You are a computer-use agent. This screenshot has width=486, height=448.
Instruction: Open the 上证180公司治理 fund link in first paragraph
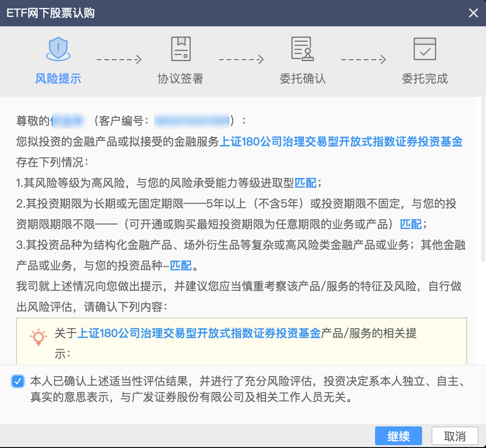click(341, 142)
